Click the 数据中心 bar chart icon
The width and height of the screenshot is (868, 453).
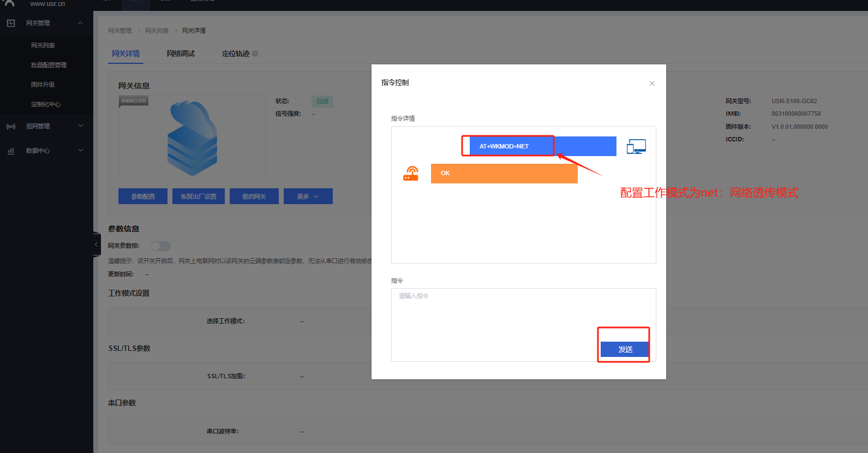[11, 151]
